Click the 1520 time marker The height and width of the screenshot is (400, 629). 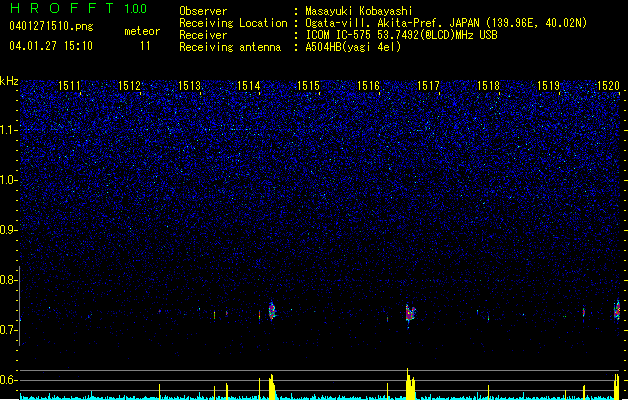pyautogui.click(x=608, y=86)
